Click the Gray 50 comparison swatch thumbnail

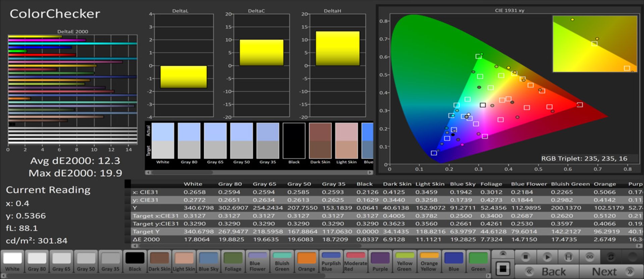(x=241, y=141)
